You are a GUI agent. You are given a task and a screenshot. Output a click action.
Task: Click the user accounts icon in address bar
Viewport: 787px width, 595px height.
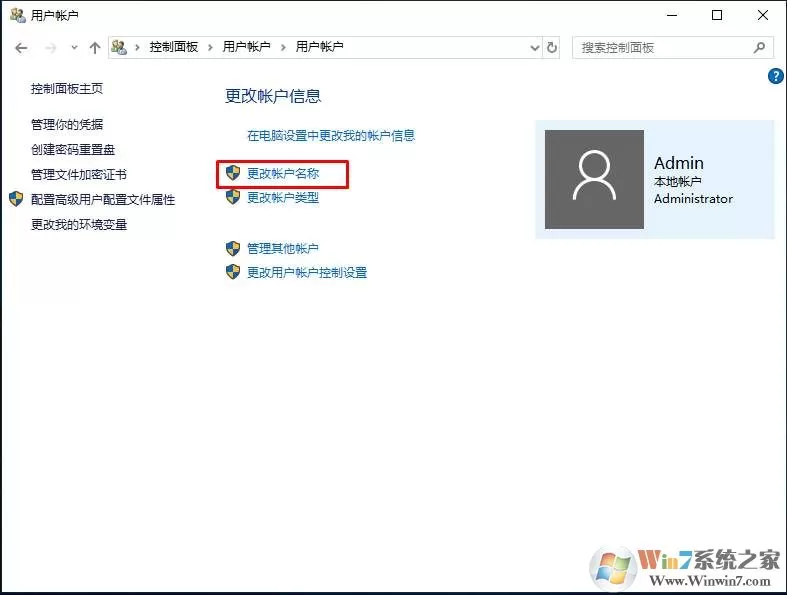tap(119, 47)
